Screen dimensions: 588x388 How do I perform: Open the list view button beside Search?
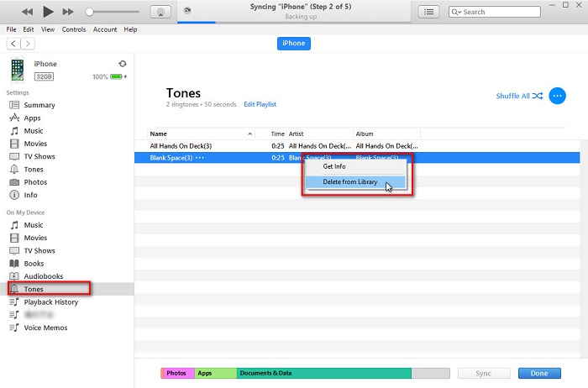(428, 12)
